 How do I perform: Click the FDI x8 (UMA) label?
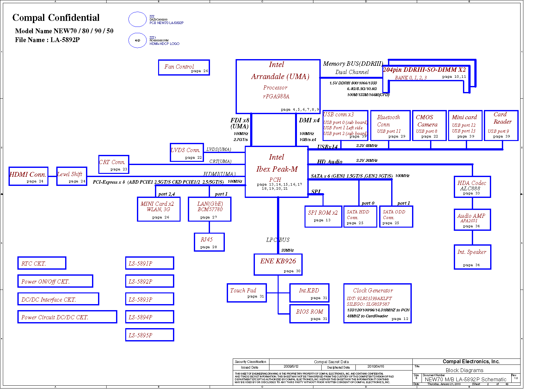click(x=240, y=123)
